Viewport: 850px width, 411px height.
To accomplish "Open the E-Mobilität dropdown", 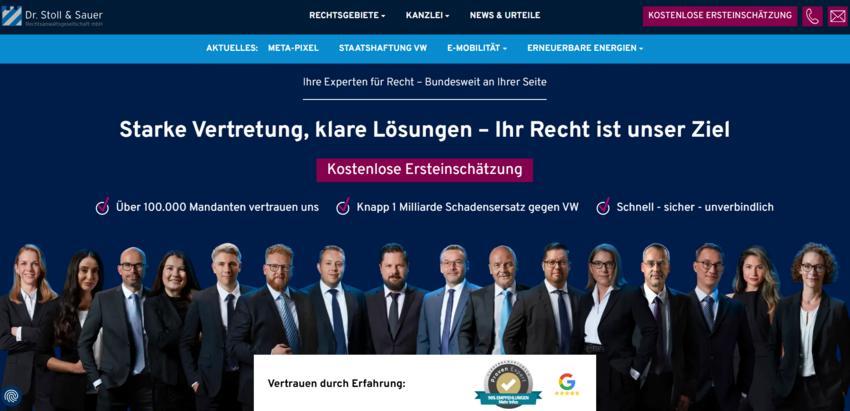I will [477, 48].
